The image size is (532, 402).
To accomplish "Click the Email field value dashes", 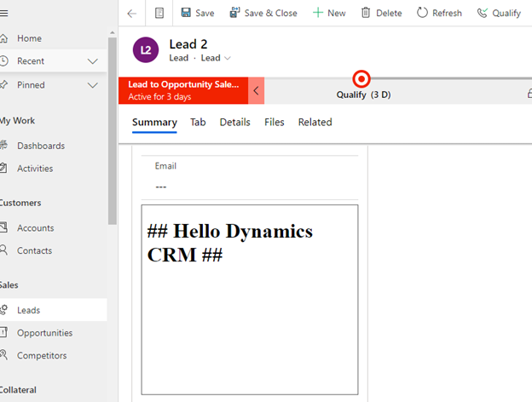I will point(161,187).
